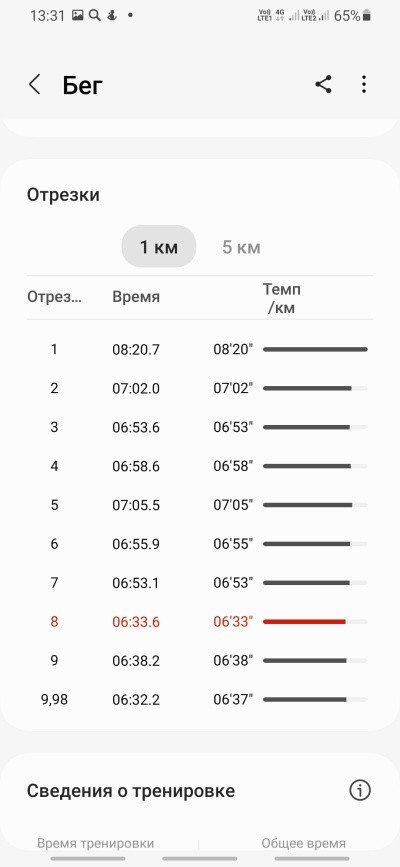Tap the search icon in status bar

95,15
